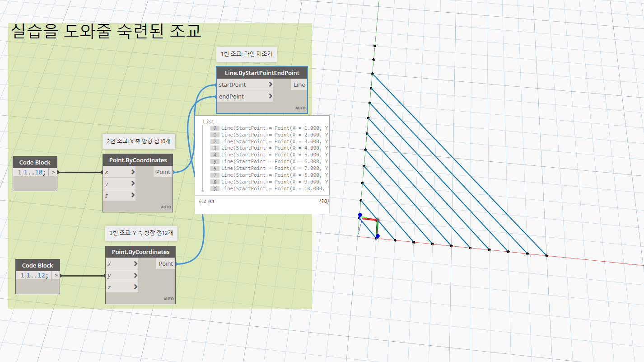Click the '@L2 @L1' level label in preview

click(x=207, y=201)
